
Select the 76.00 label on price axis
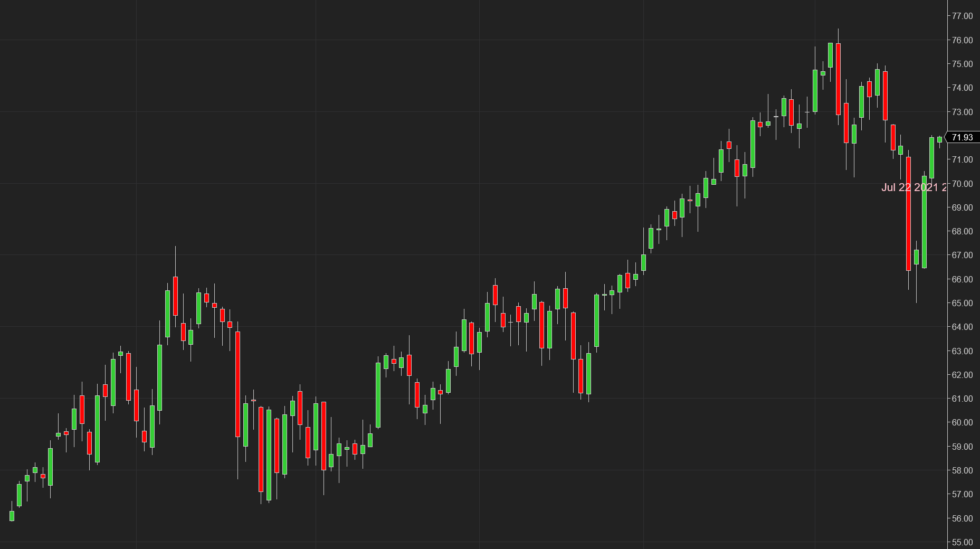(x=962, y=40)
